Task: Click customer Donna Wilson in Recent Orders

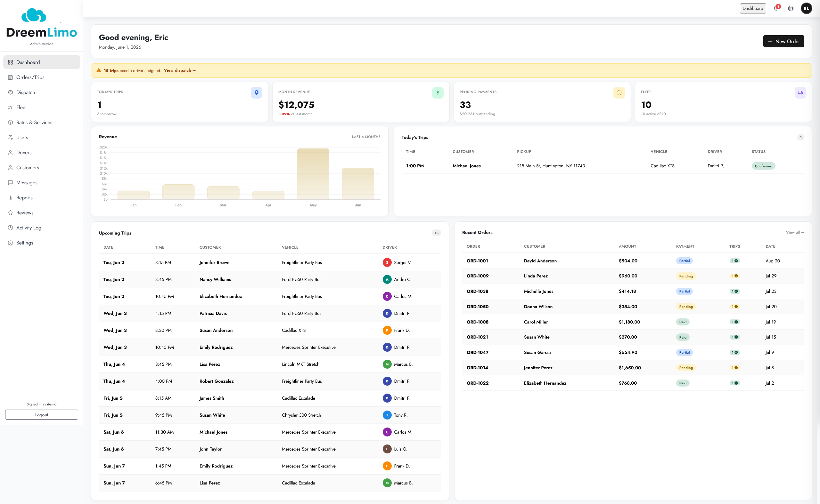Action: click(x=538, y=307)
